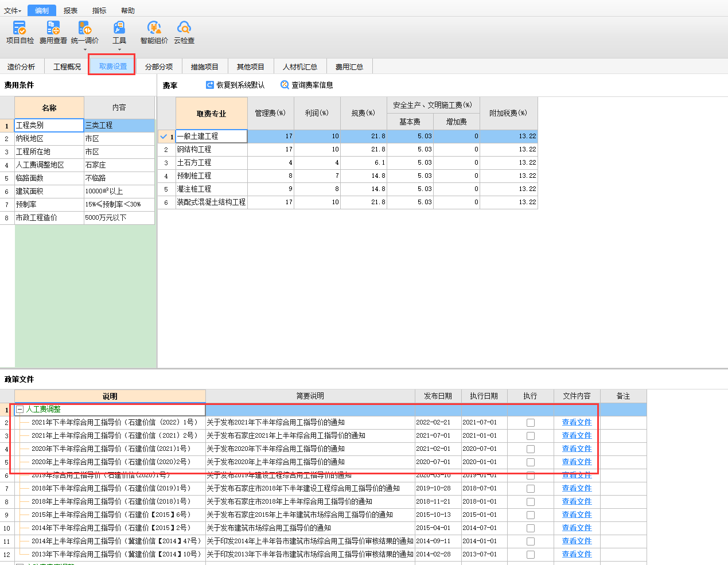Viewport: 728px width, 565px height.
Task: Open 查询费率信息 lookup
Action: [285, 85]
